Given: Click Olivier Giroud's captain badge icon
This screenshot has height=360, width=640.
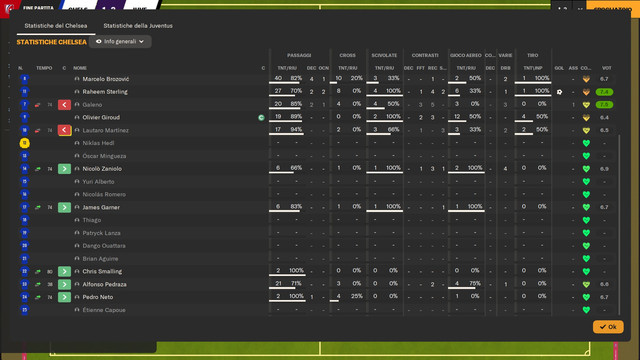Looking at the screenshot, I should (x=261, y=118).
